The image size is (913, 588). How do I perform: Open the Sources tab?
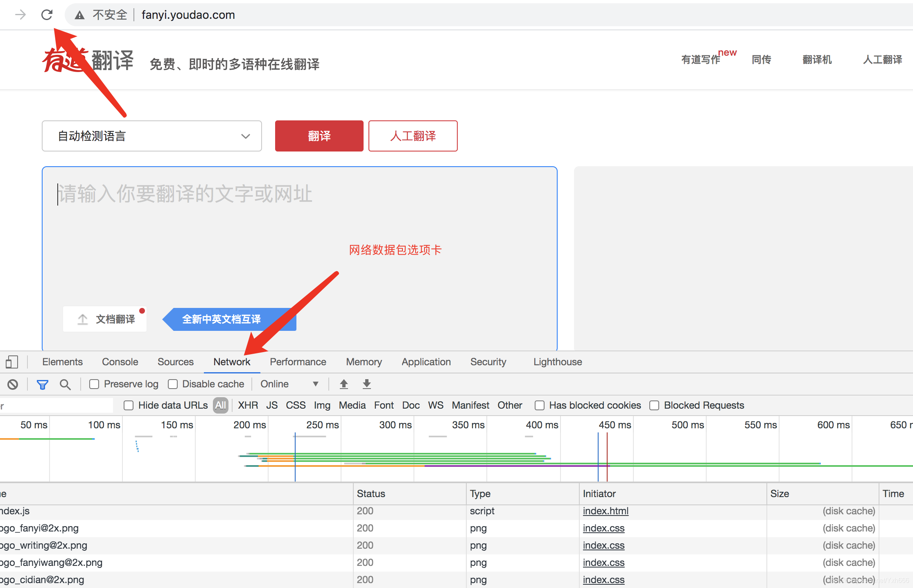[x=176, y=362]
